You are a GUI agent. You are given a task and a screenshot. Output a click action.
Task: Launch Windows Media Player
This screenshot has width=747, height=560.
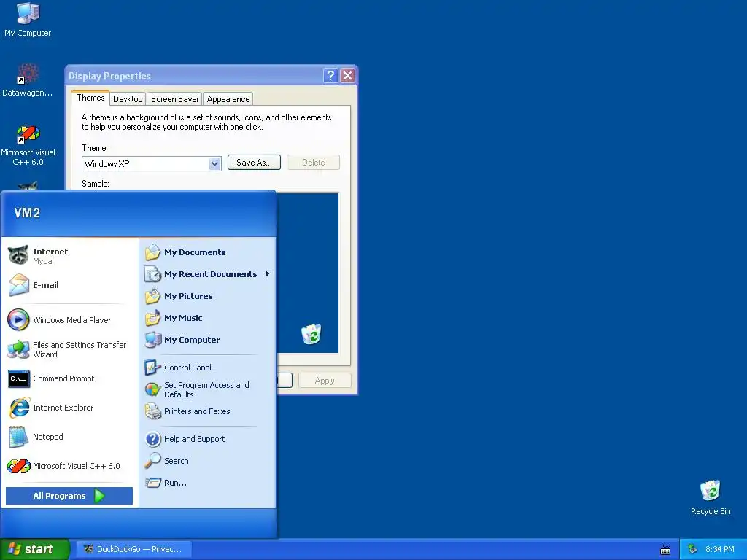[69, 320]
